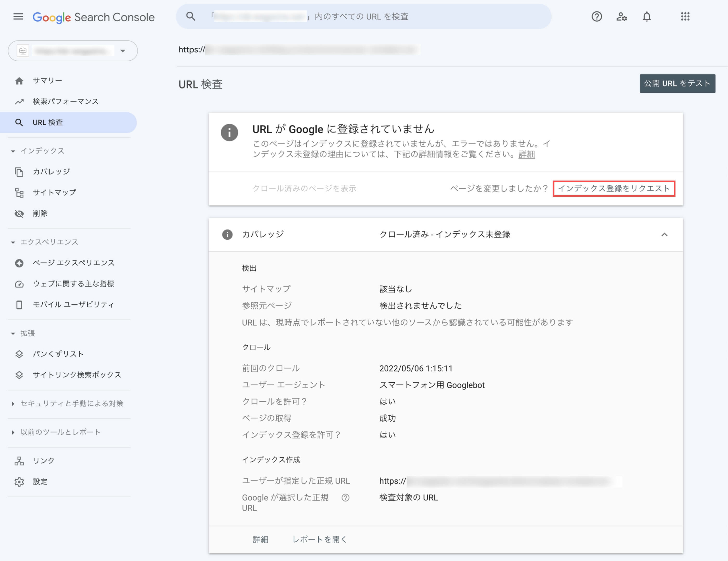Screen dimensions: 728x561
Task: Click the blurred canonical URL beside ユーザーが指定した正規 URL
Action: [500, 481]
